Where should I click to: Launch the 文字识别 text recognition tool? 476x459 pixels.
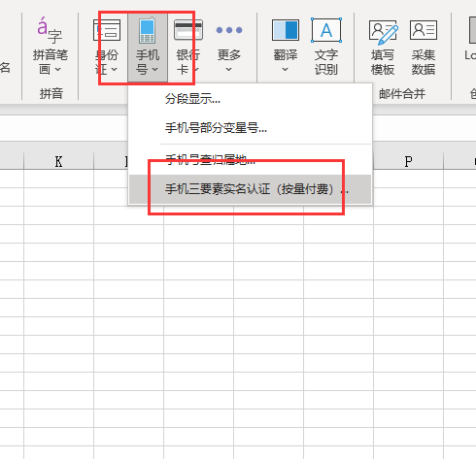coord(326,47)
